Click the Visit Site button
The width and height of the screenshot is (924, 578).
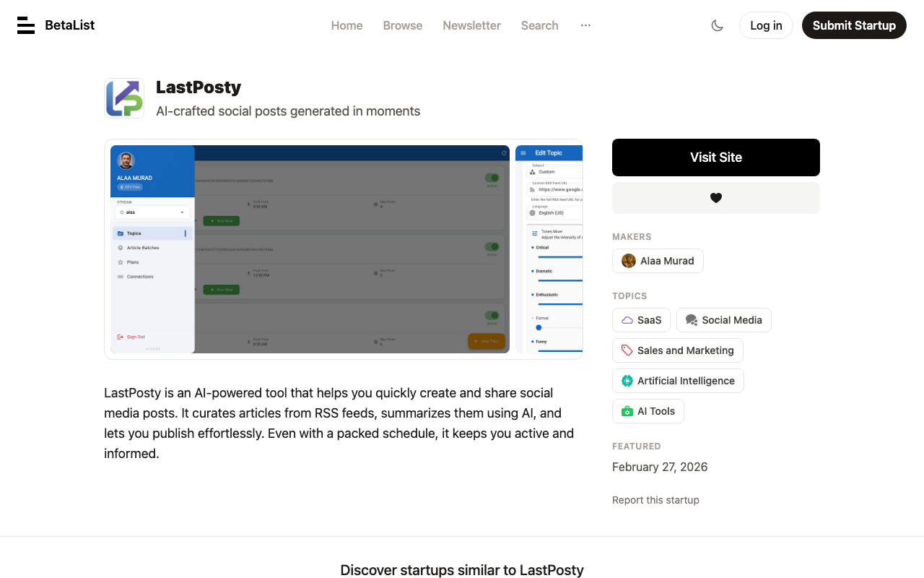coord(716,158)
